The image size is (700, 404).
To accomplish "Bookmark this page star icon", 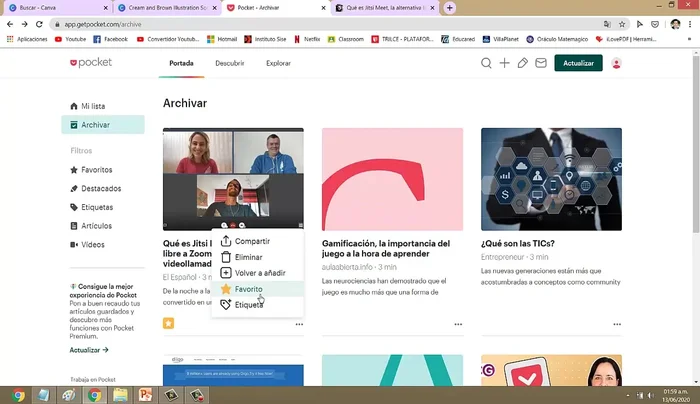I will pyautogui.click(x=622, y=24).
